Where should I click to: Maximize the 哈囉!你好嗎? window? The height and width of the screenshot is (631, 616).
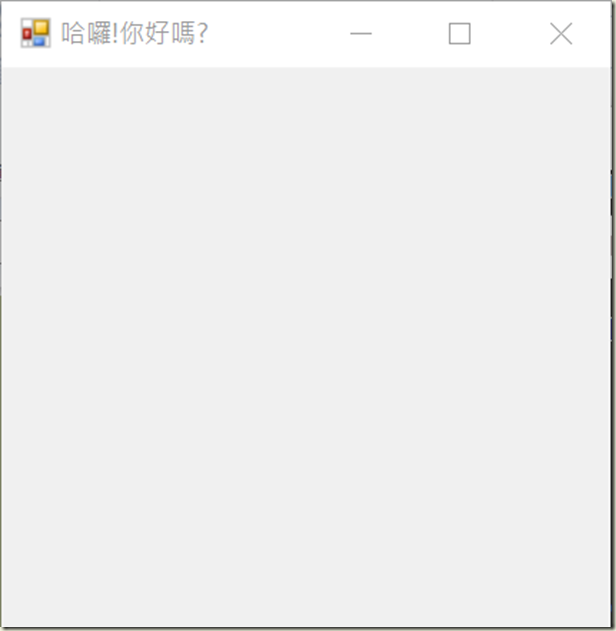point(459,33)
